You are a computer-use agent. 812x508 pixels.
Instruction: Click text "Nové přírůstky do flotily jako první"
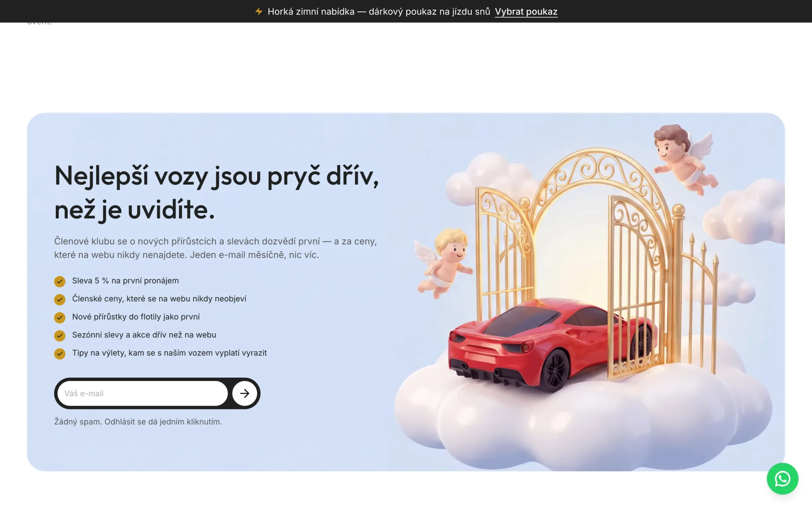click(136, 317)
